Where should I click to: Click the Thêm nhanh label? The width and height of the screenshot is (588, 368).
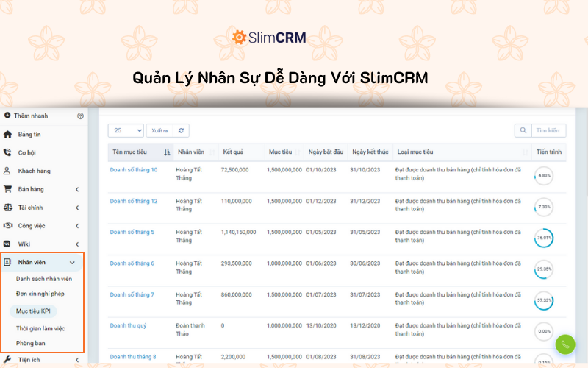31,116
